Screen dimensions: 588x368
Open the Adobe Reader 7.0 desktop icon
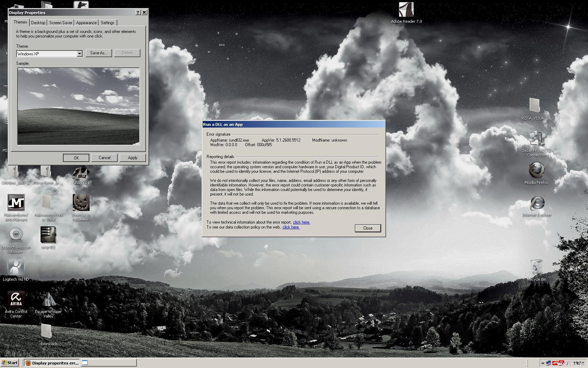[x=406, y=13]
